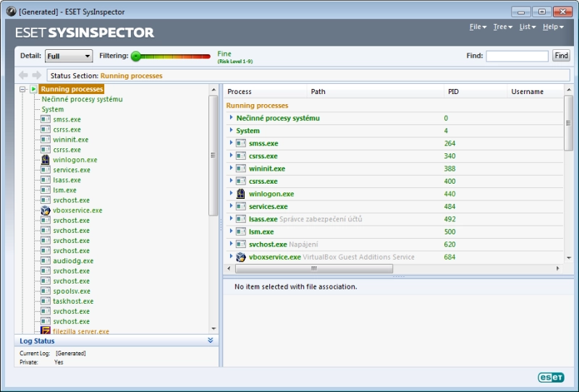Click the smss.exe icon in the tree
Screen dimensions: 579x392
pyautogui.click(x=46, y=119)
